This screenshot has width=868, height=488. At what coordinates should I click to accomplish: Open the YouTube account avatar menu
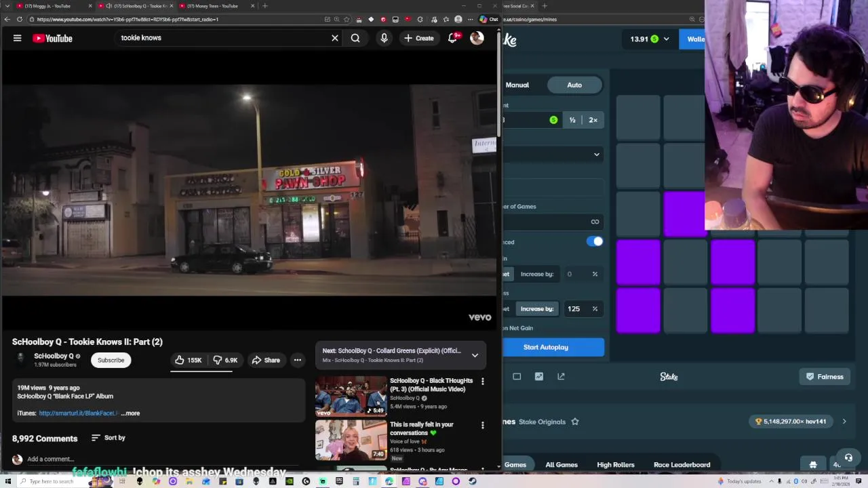coord(477,38)
